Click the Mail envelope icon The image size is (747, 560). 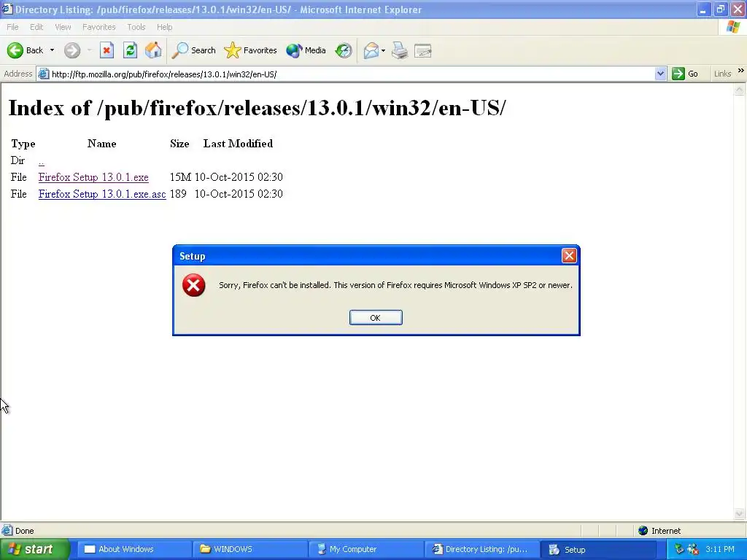[371, 50]
